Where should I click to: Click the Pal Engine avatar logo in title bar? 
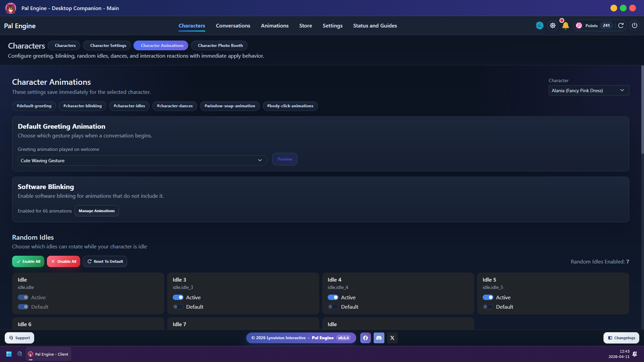(x=11, y=8)
